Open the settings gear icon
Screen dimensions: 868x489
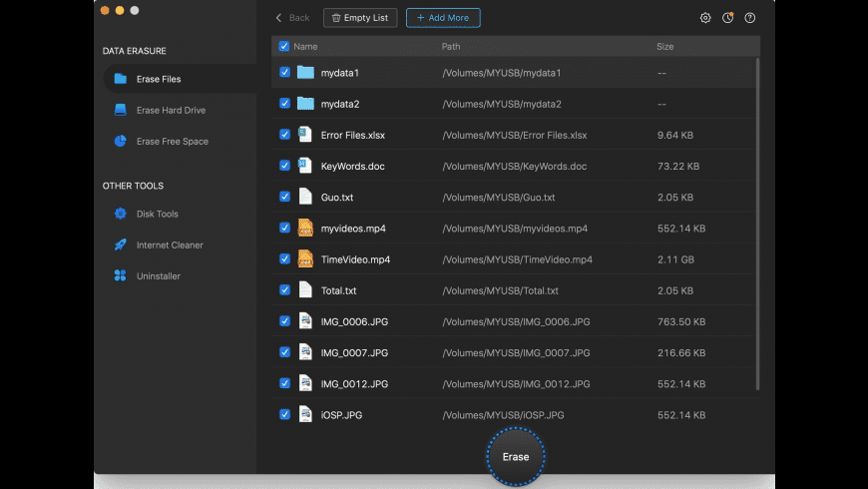pos(705,18)
